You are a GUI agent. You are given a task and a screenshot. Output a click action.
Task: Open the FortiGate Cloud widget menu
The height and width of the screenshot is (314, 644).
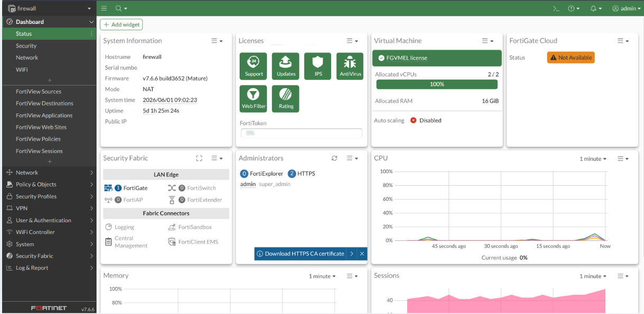point(623,41)
